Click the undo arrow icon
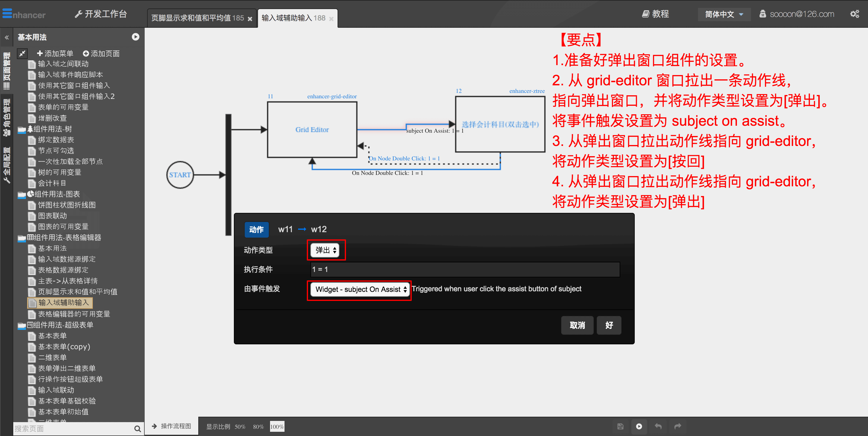The image size is (868, 436). tap(658, 426)
